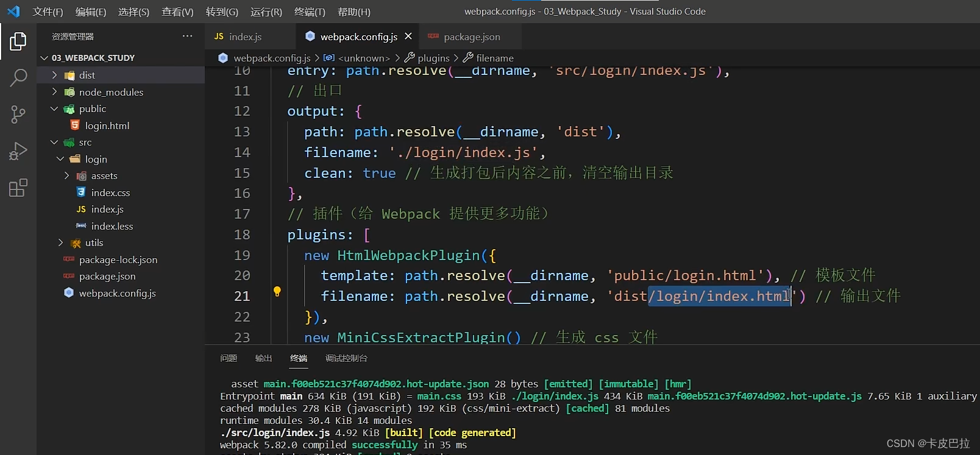This screenshot has height=455, width=980.
Task: Open the 终端(T) menu
Action: tap(310, 12)
